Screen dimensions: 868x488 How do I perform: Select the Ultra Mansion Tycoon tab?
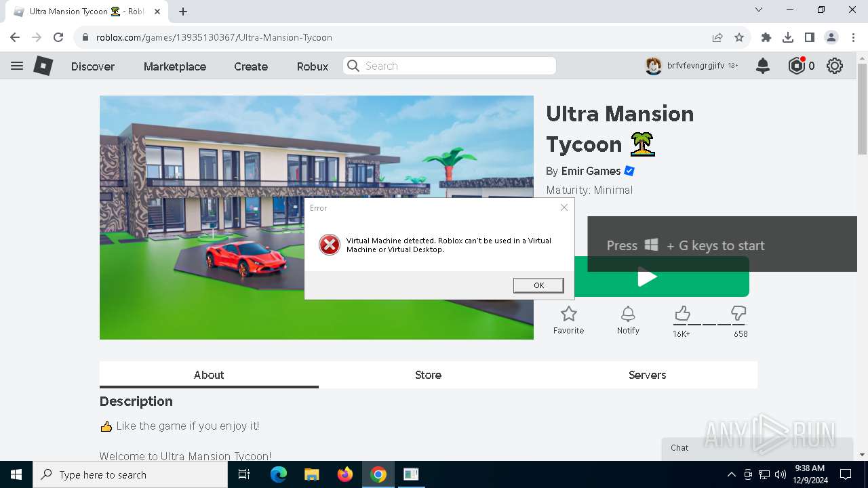88,12
